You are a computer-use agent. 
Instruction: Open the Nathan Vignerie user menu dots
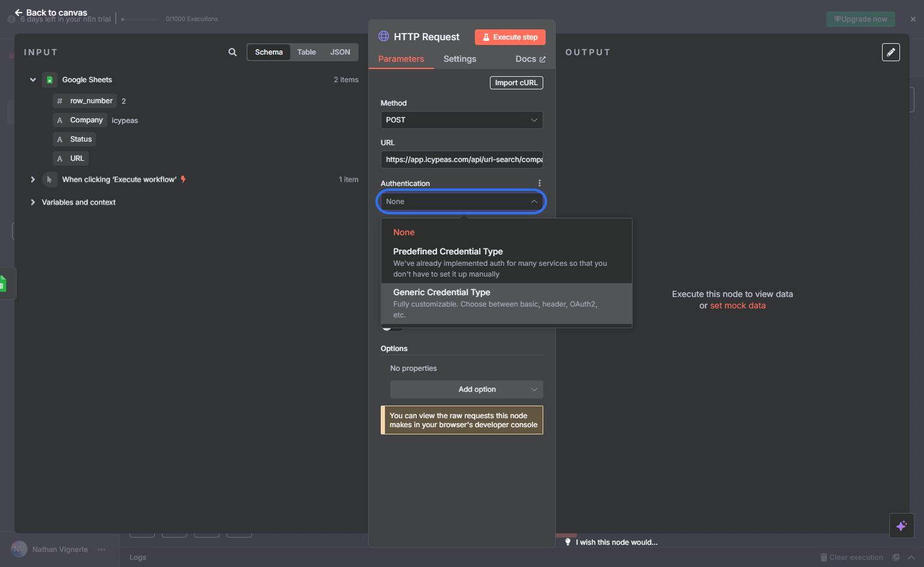[101, 550]
